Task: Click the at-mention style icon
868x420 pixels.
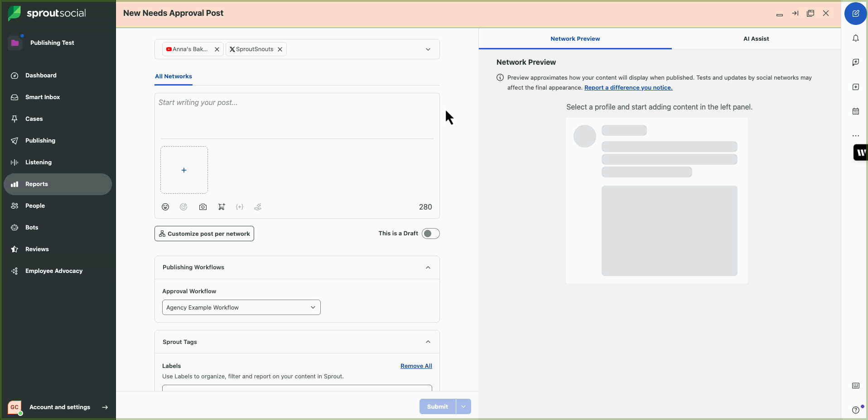Action: point(183,207)
